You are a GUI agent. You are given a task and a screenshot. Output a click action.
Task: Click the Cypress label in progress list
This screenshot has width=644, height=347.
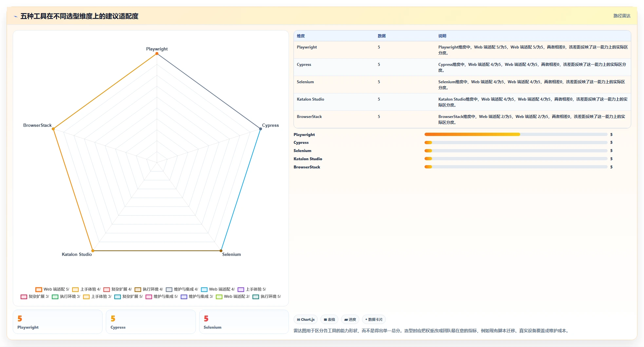tap(301, 143)
